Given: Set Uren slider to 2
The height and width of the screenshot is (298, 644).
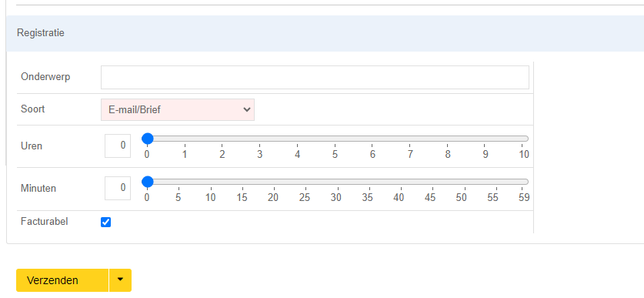Looking at the screenshot, I should (x=222, y=139).
